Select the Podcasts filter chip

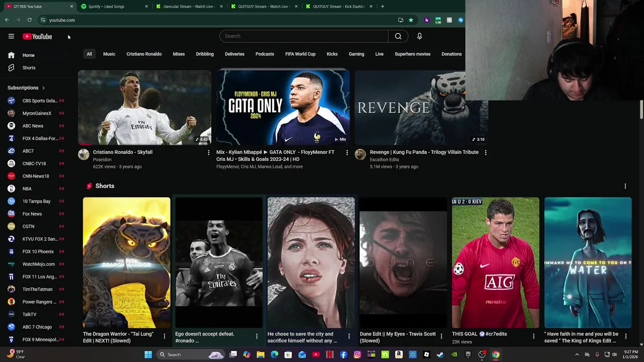coord(265,54)
